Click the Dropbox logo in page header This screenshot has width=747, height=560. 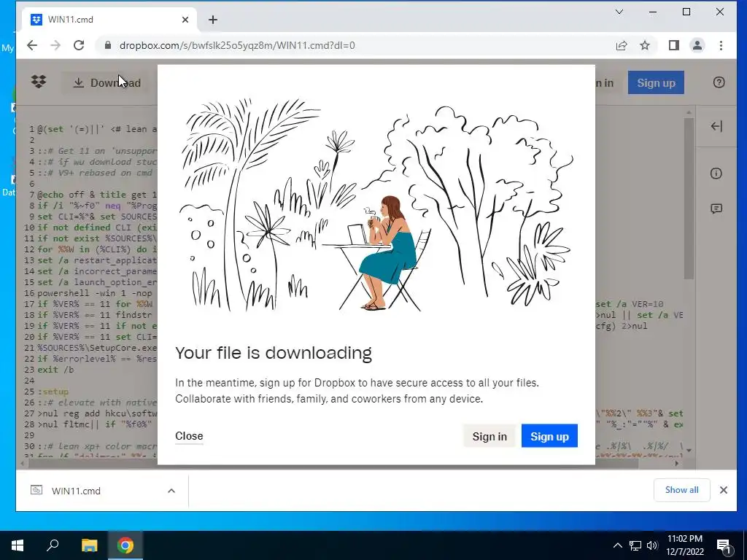pos(39,82)
